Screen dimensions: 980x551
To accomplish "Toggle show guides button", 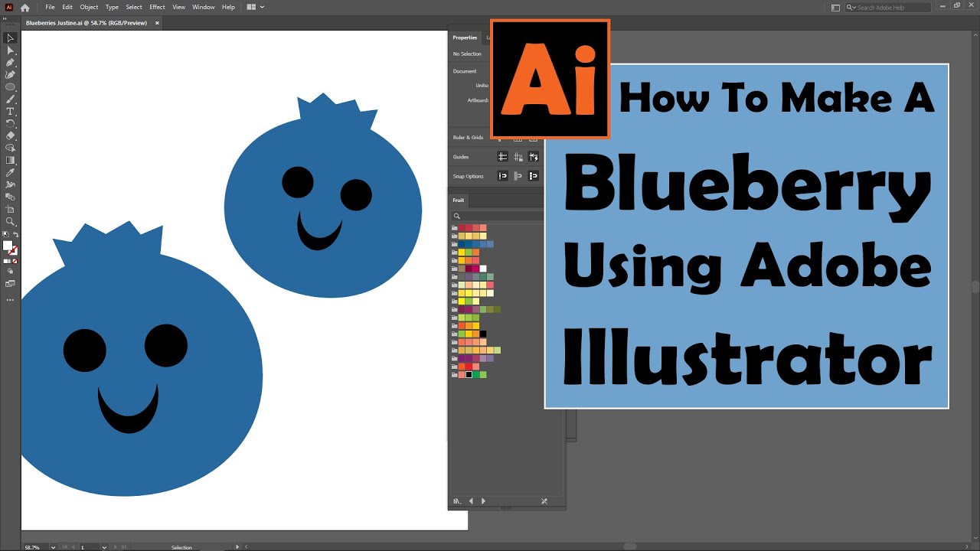I will click(502, 156).
